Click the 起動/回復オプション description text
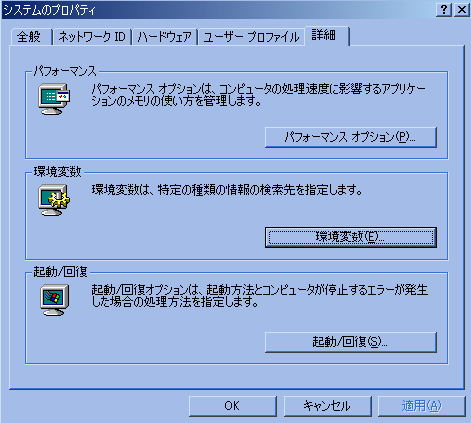The image size is (471, 423). tap(259, 296)
